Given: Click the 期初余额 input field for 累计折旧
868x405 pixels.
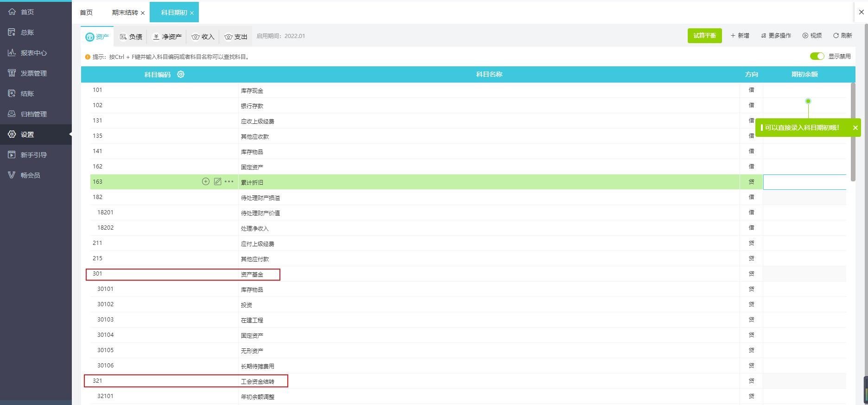Looking at the screenshot, I should tap(805, 182).
